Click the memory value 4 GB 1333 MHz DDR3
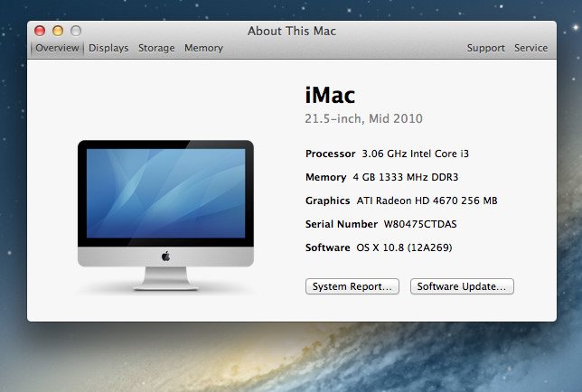The height and width of the screenshot is (392, 582). click(406, 177)
